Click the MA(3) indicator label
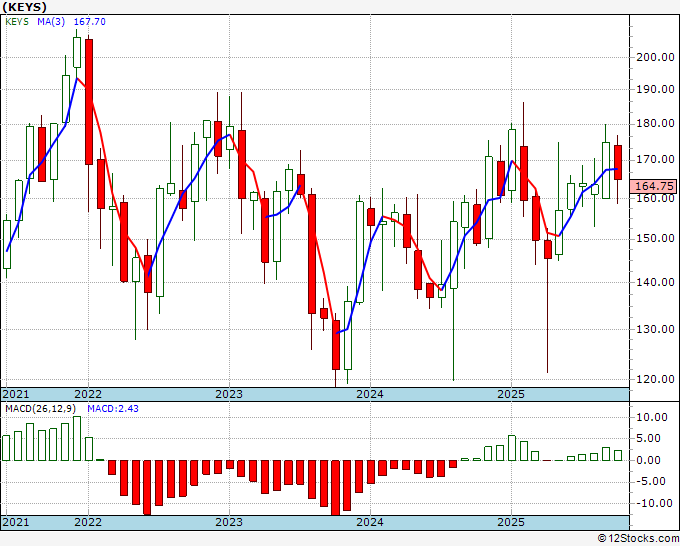 [51, 22]
